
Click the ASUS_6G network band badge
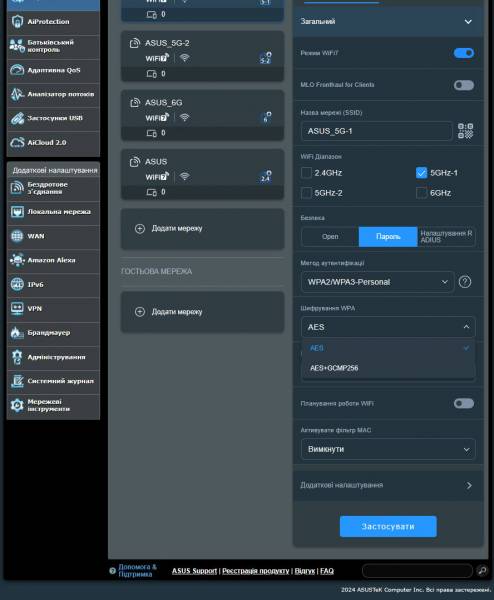[266, 117]
